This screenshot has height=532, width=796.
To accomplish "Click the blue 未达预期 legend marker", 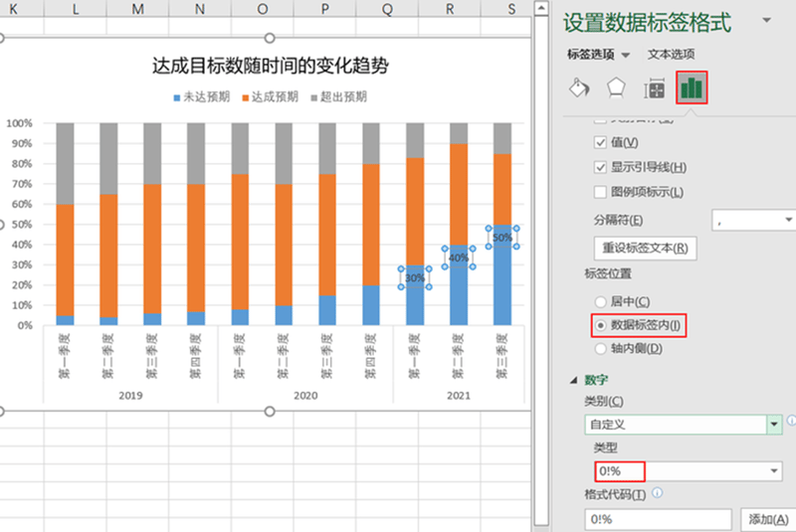I will [177, 97].
